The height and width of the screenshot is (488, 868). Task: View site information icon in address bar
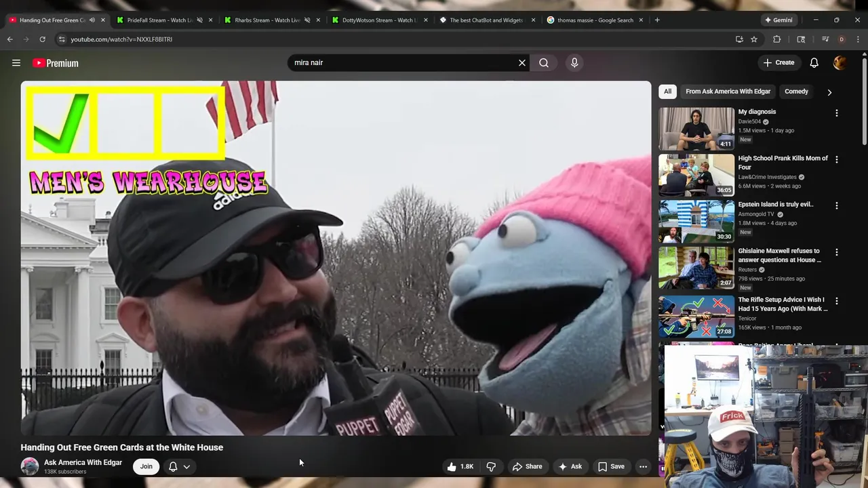pyautogui.click(x=61, y=39)
